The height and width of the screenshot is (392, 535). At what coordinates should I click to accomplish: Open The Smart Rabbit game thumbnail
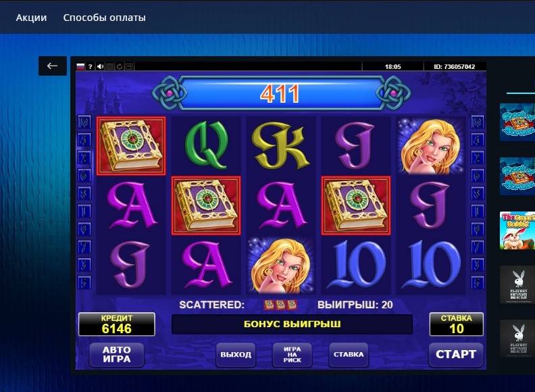tap(517, 230)
